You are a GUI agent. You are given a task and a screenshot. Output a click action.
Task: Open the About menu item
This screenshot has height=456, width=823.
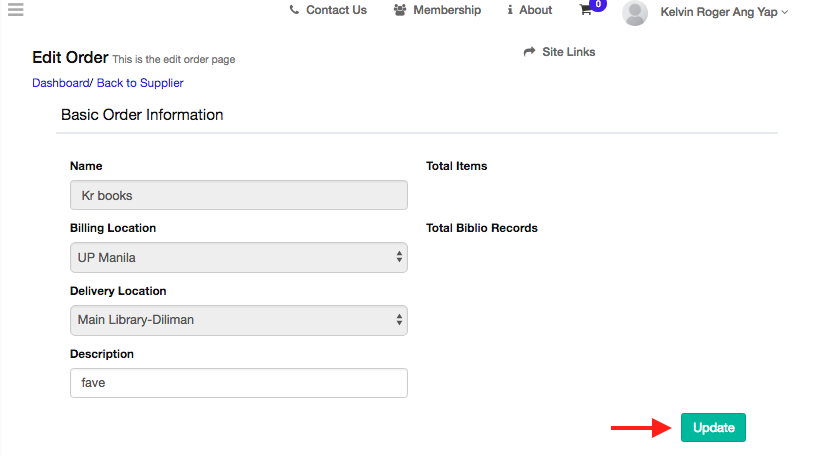click(x=535, y=10)
